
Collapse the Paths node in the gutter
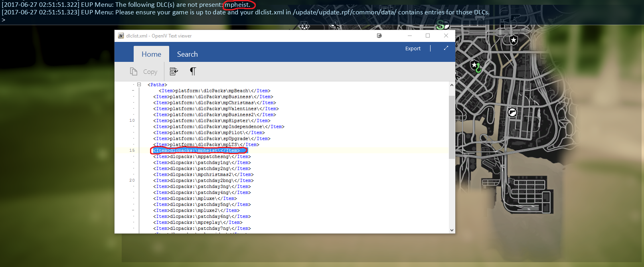(139, 85)
